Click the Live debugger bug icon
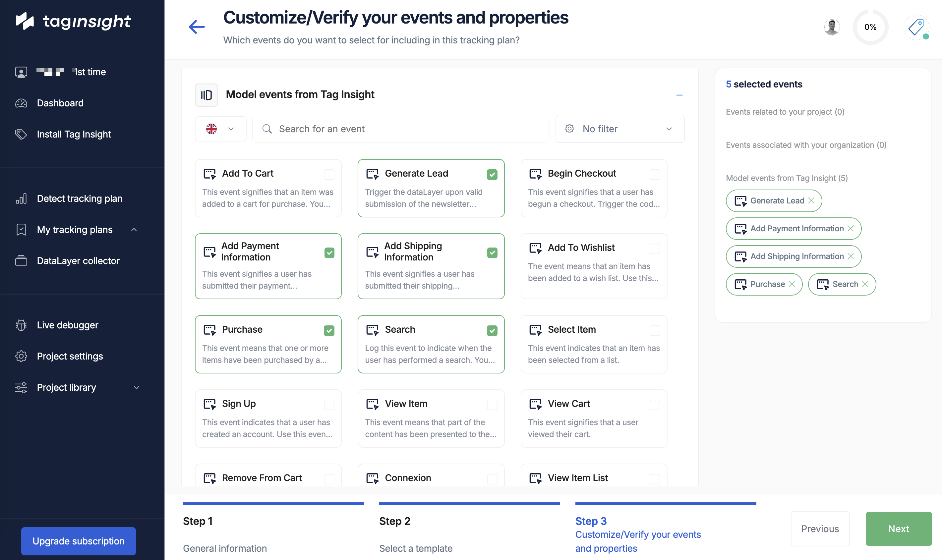The image size is (942, 560). pos(21,325)
